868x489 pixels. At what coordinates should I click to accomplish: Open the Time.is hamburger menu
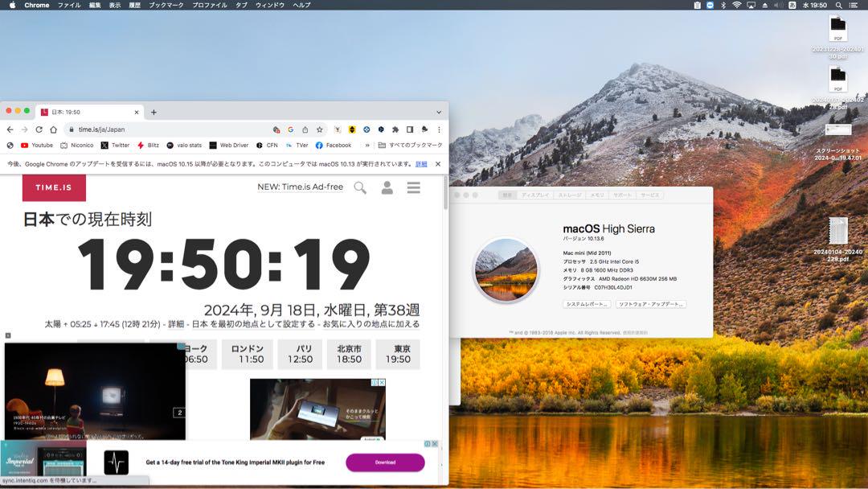click(x=414, y=187)
